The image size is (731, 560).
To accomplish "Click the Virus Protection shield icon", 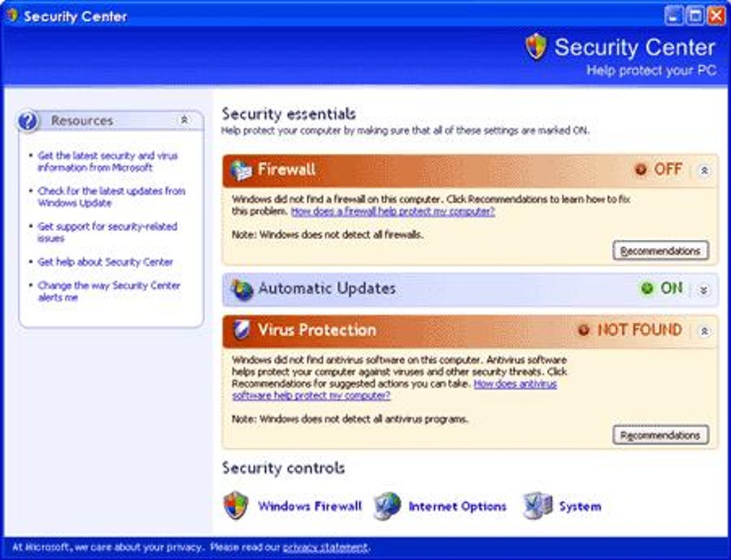I will click(242, 330).
